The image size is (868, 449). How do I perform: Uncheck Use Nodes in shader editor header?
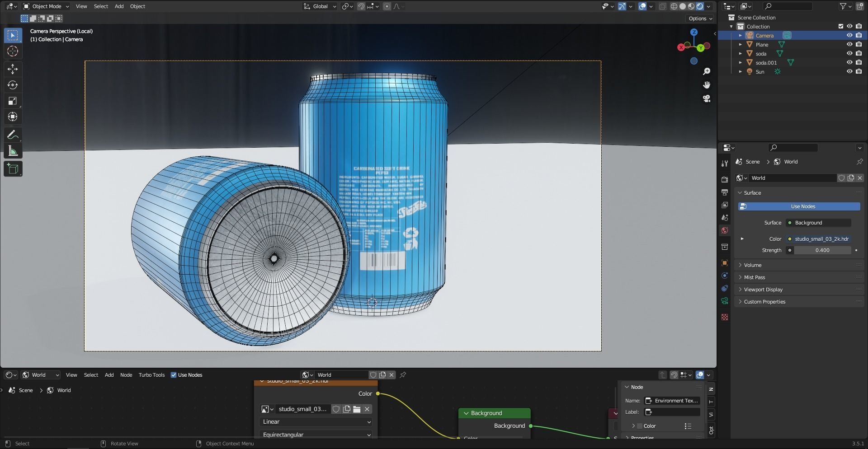(x=174, y=375)
